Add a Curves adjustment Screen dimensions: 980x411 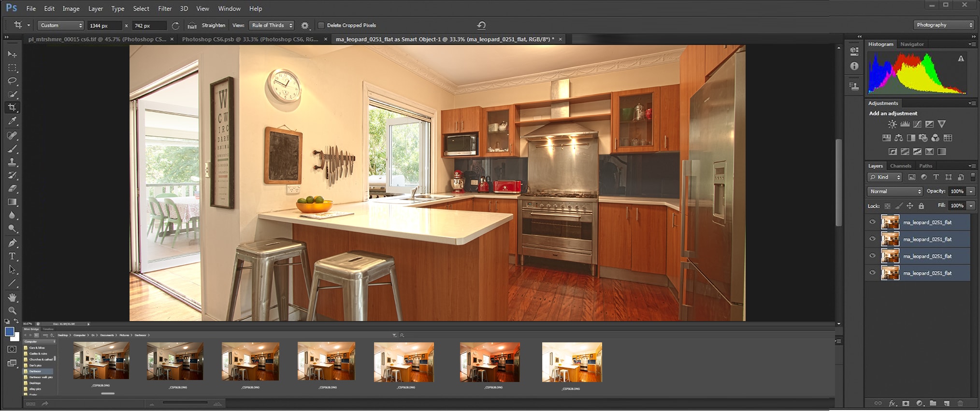917,124
